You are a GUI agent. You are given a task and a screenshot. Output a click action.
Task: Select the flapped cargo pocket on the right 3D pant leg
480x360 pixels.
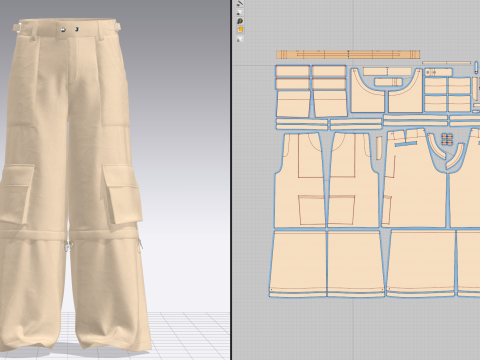coord(122,193)
